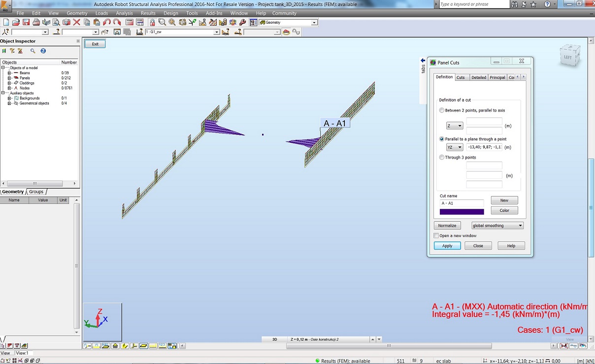Screen dimensions: 595x364
Task: Switch to the Cuts tab in Panel Cuts
Action: (x=462, y=77)
